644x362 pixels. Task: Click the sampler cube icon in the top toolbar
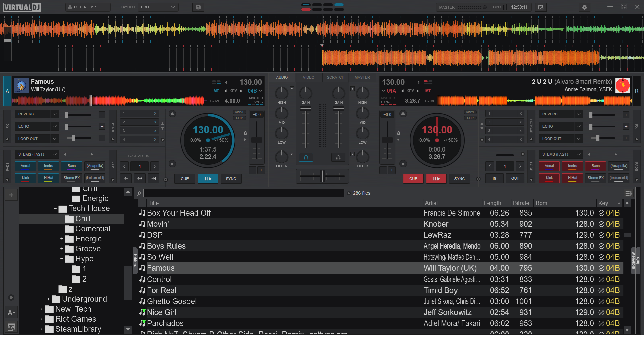coord(198,7)
